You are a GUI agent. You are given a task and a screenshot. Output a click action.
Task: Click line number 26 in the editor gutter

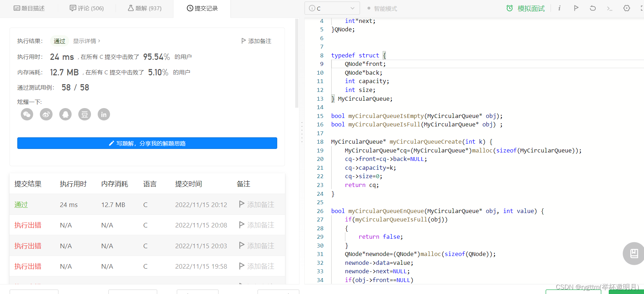coord(320,211)
